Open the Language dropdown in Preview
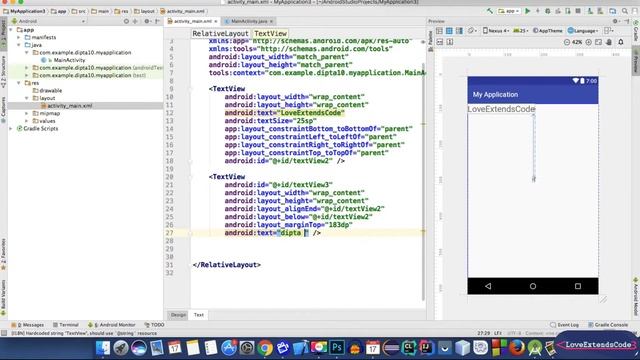The width and height of the screenshot is (640, 360). (x=583, y=31)
